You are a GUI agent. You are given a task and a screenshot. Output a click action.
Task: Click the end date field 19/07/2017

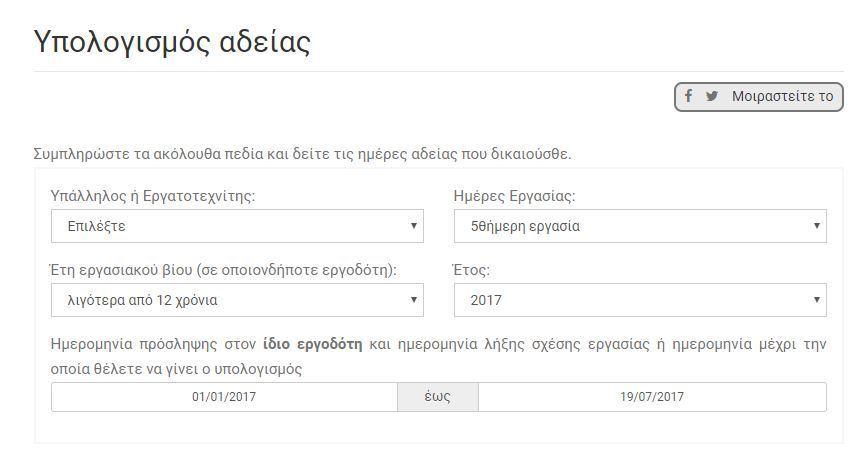[652, 397]
